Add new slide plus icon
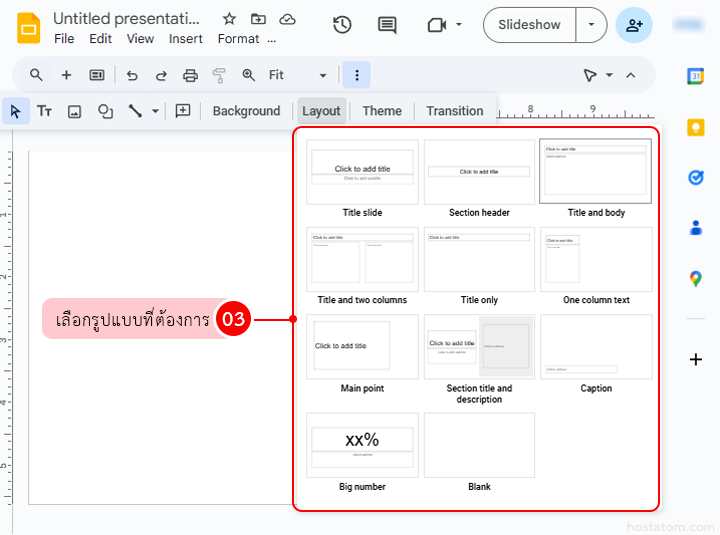The width and height of the screenshot is (720, 535). [x=67, y=75]
